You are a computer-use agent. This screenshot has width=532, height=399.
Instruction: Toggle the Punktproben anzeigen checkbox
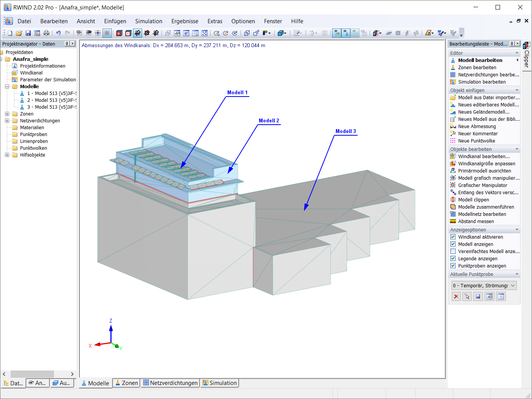click(x=453, y=266)
